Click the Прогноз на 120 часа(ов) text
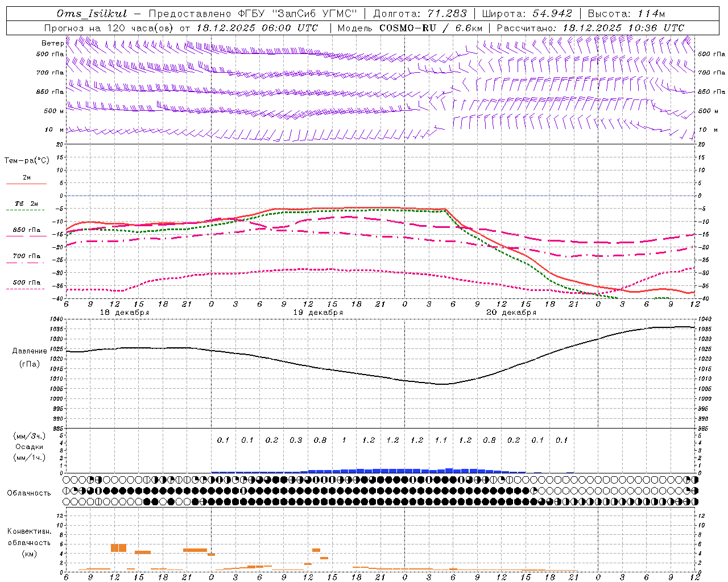This screenshot has width=728, height=582. click(x=109, y=27)
